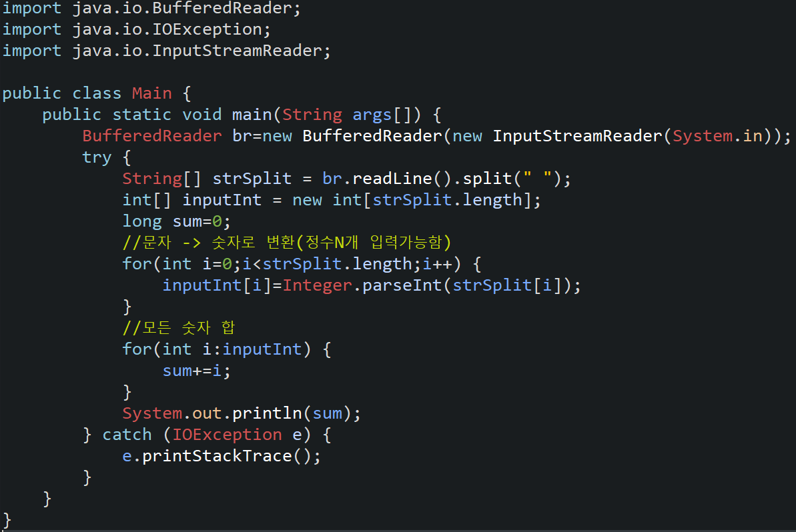Click the IOException import statement
This screenshot has width=796, height=532.
tap(136, 30)
